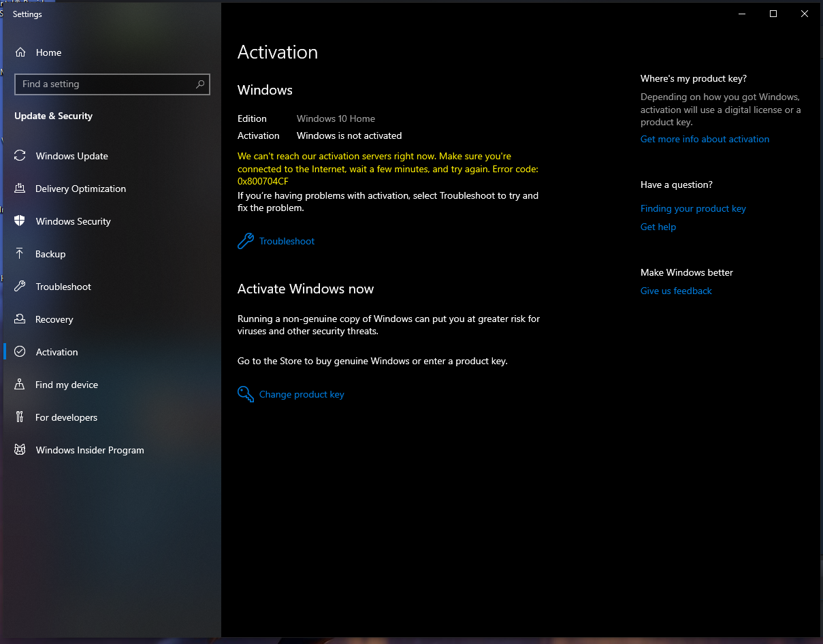Click the Recovery icon
Image resolution: width=823 pixels, height=644 pixels.
tap(20, 319)
